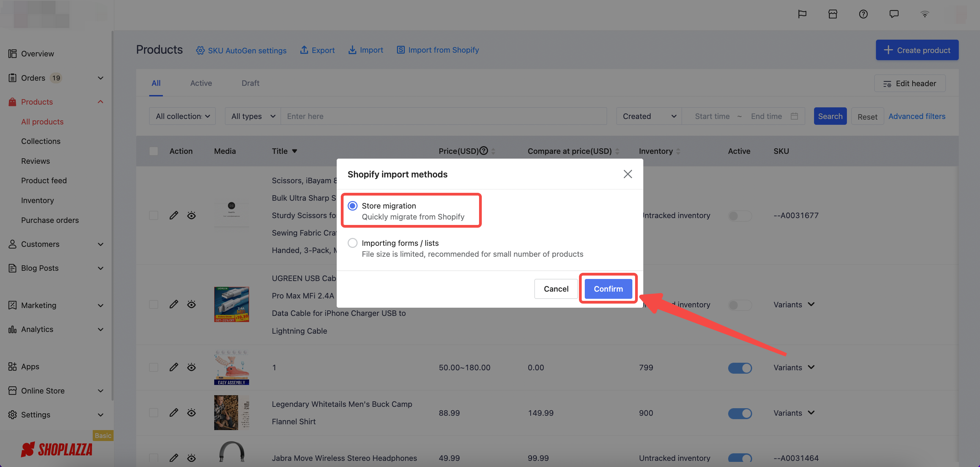
Task: Open the All collections dropdown
Action: tap(182, 116)
